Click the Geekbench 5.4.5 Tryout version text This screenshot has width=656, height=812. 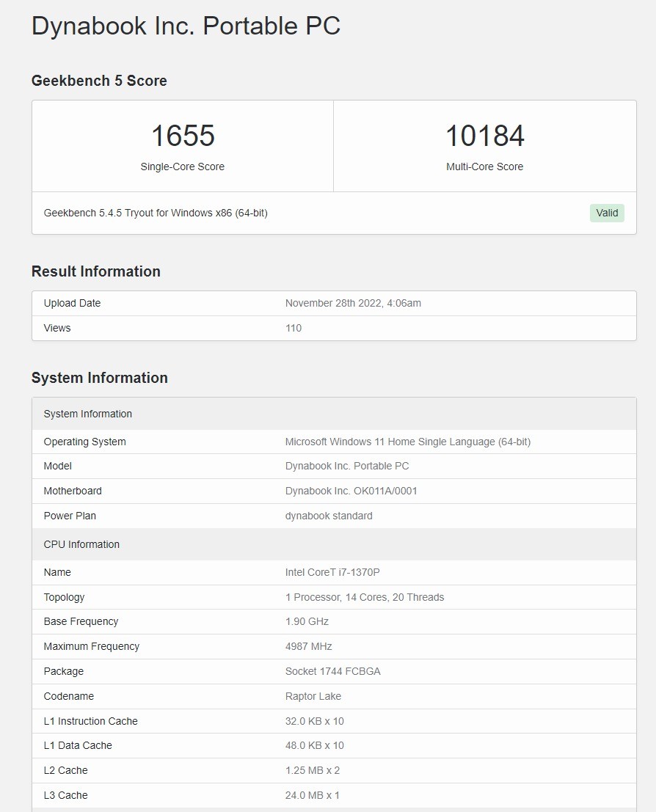156,213
